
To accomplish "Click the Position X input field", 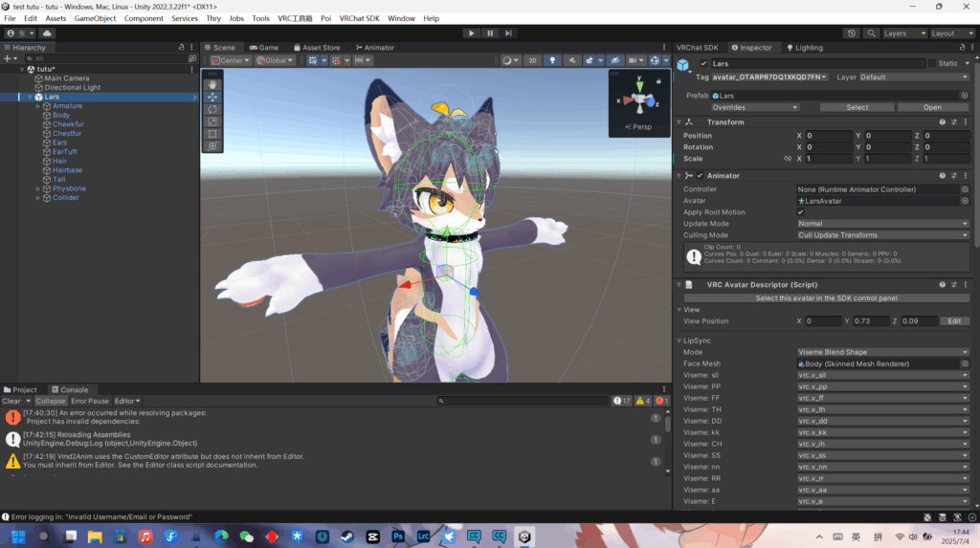I will pos(828,136).
